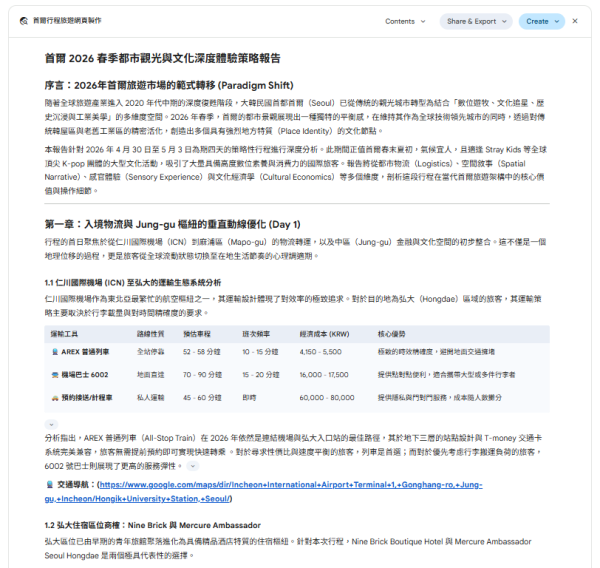
Task: Click the 路線性質 column header
Action: click(150, 334)
